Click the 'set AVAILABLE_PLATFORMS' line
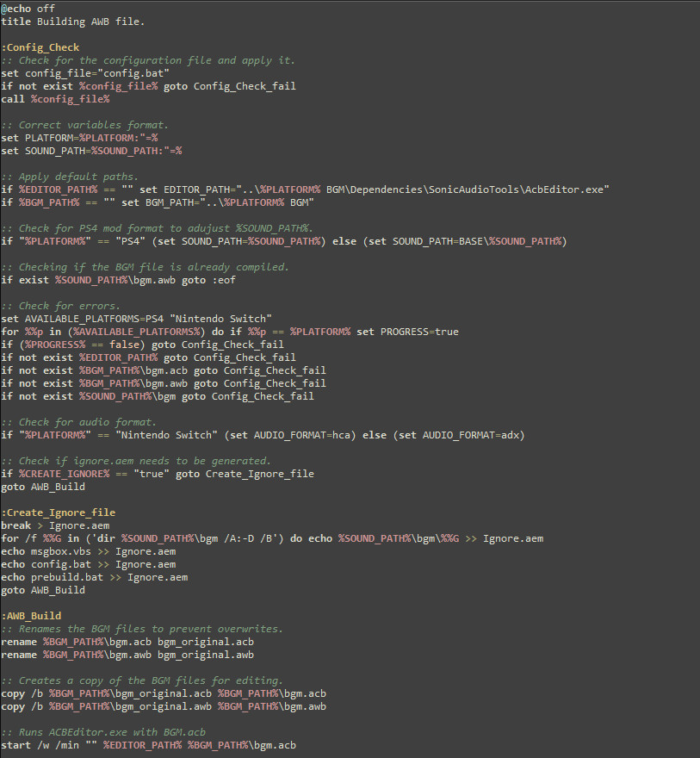This screenshot has height=758, width=700. pyautogui.click(x=136, y=319)
